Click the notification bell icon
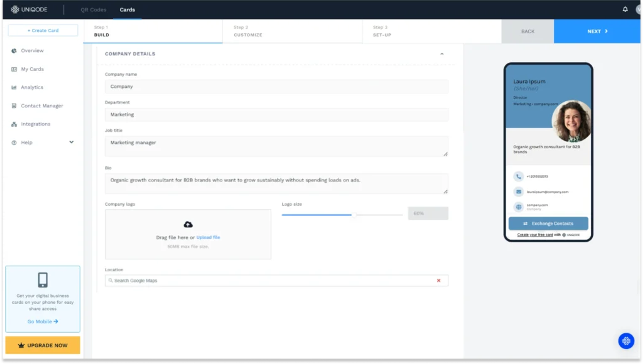Viewport: 643px width, 364px height. 625,10
